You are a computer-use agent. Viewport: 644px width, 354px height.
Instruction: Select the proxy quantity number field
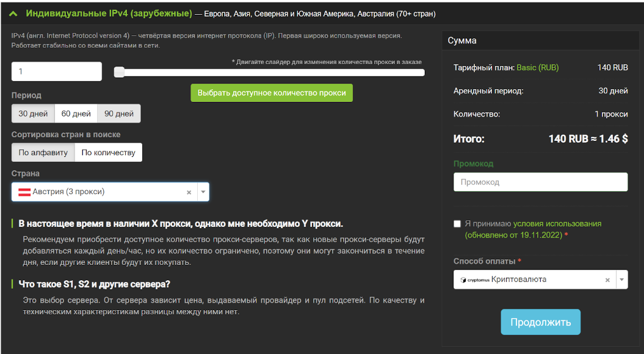coord(56,71)
